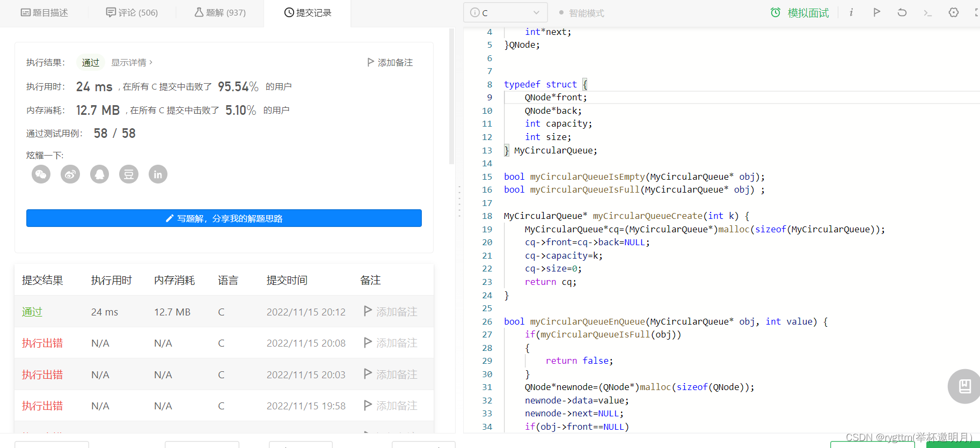The width and height of the screenshot is (980, 448).
Task: Open the C language dropdown
Action: [x=505, y=12]
